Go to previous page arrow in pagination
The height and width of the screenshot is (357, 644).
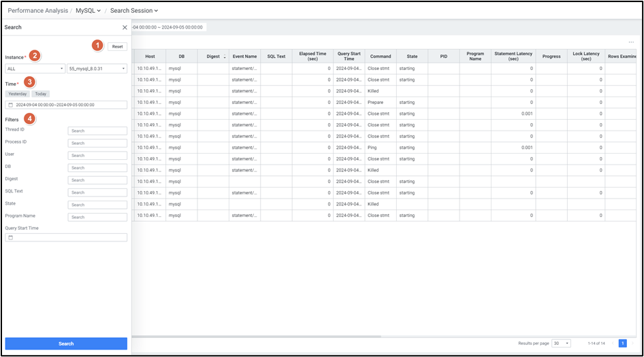pos(613,343)
